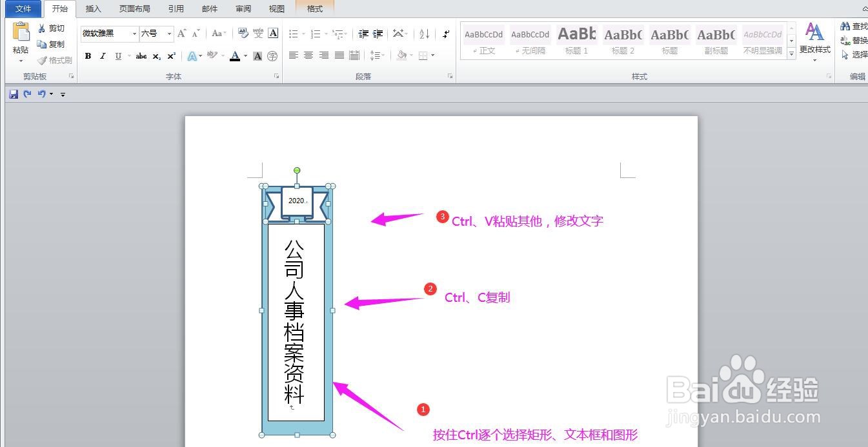This screenshot has height=447, width=868.
Task: Select the format painter (格式刷) tool
Action: point(56,60)
